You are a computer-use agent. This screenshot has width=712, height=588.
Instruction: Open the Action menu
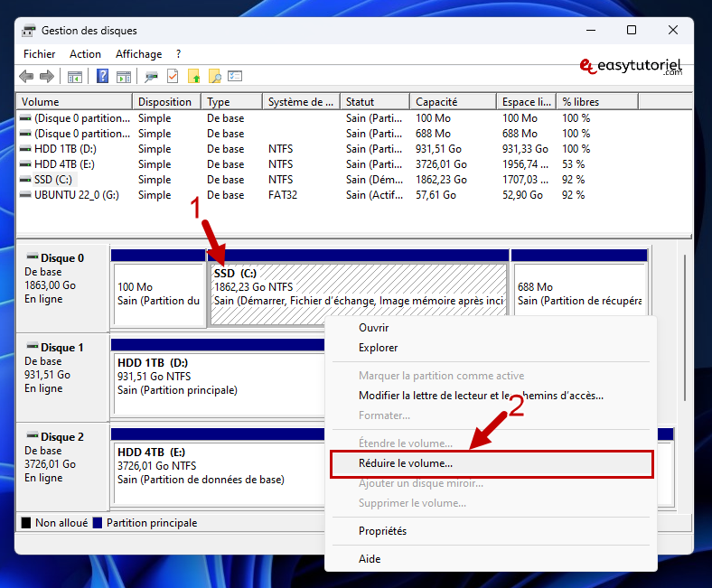pyautogui.click(x=85, y=54)
